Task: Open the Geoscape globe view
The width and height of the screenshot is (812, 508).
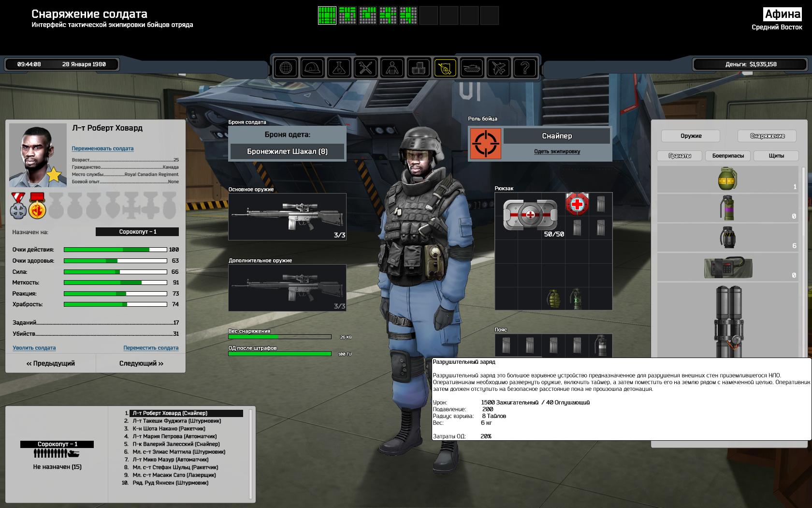Action: [286, 68]
